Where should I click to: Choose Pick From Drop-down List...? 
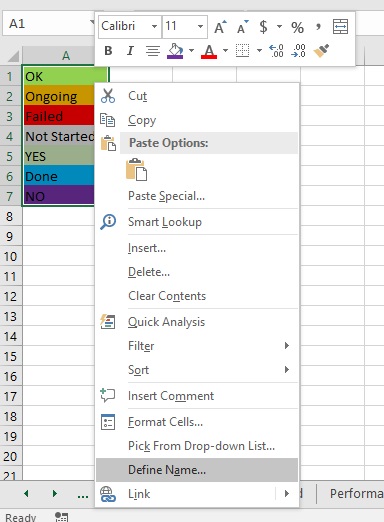tap(197, 446)
